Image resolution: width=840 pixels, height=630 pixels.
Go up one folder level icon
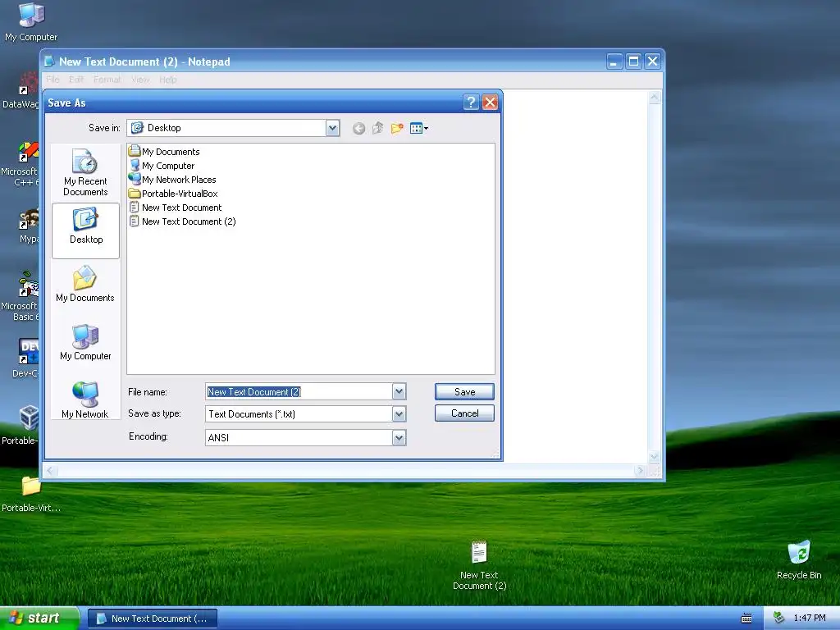coord(377,128)
